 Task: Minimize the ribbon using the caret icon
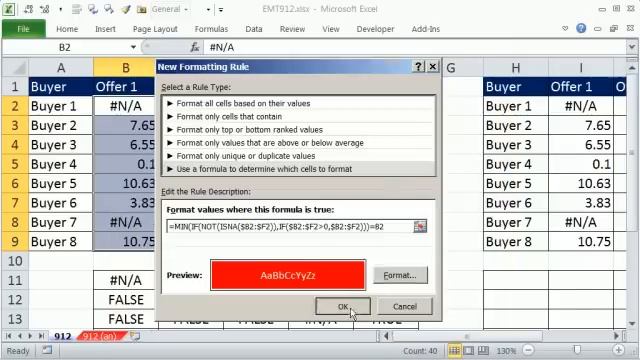point(565,29)
